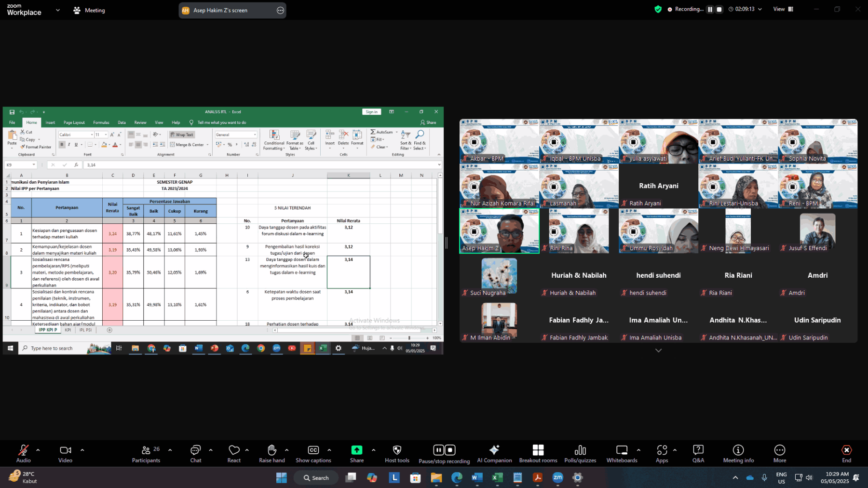Click Sort & Filter in Excel ribbon
Viewport: 868px width, 488px height.
coord(406,140)
